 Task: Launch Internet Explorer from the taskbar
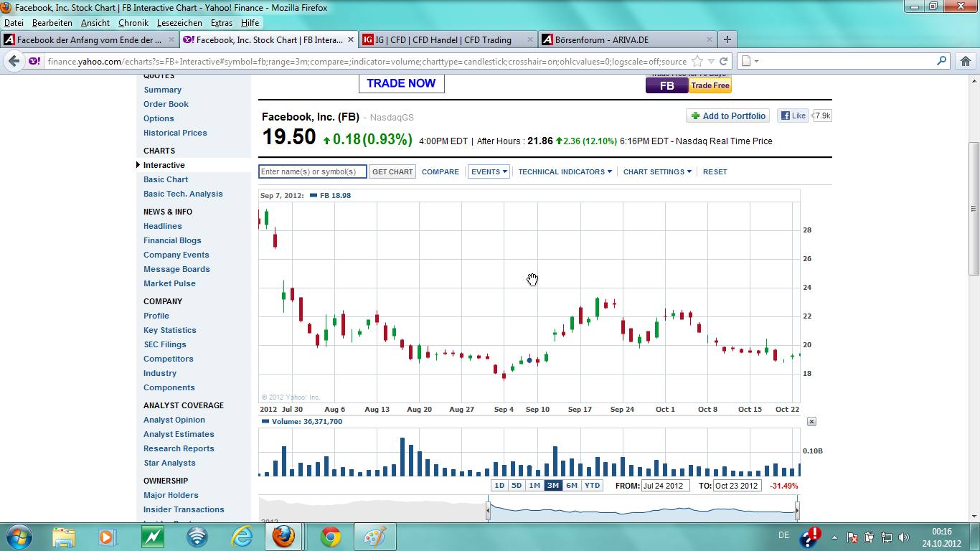(242, 536)
